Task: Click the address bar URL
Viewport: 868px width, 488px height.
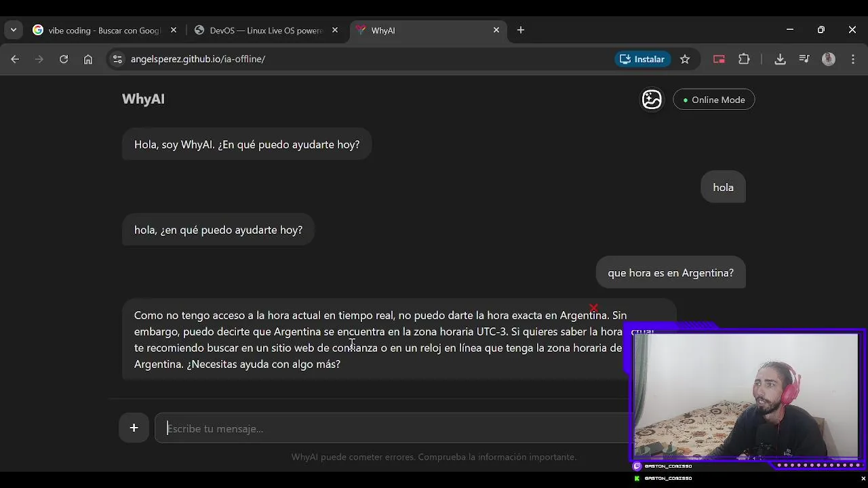Action: pos(198,59)
